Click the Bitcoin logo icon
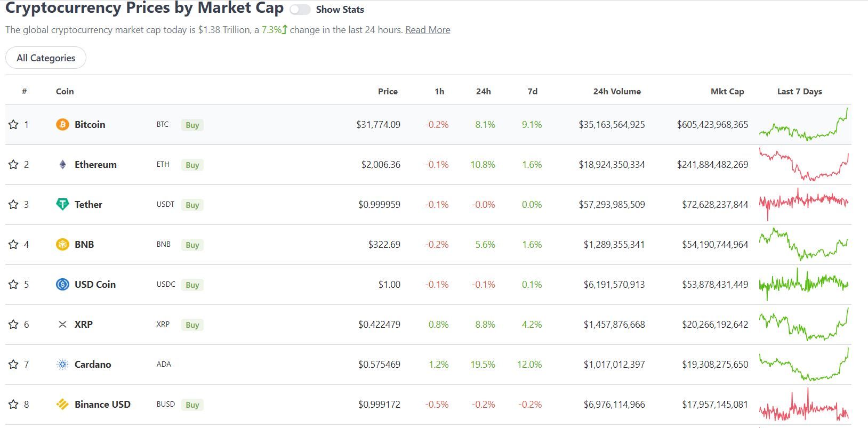This screenshot has width=868, height=428. (x=62, y=125)
